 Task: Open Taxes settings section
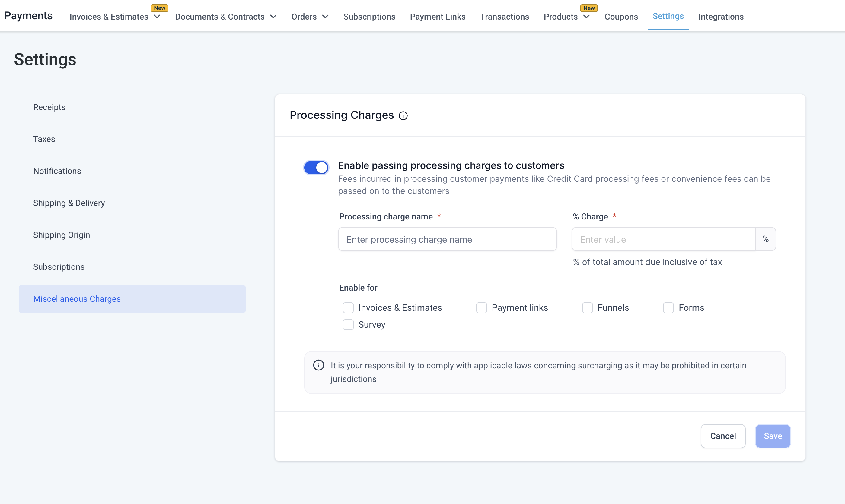point(44,139)
